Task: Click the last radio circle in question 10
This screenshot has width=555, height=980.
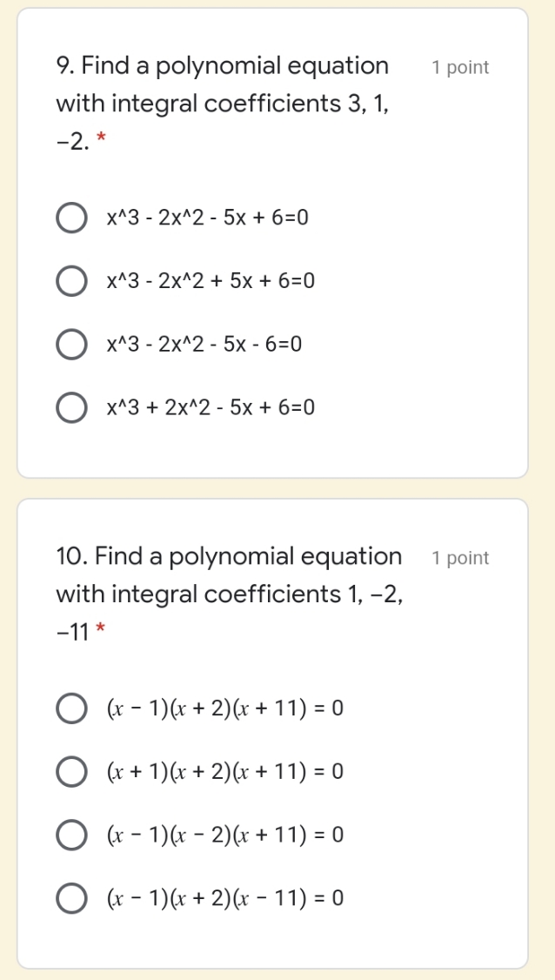Action: click(x=71, y=897)
